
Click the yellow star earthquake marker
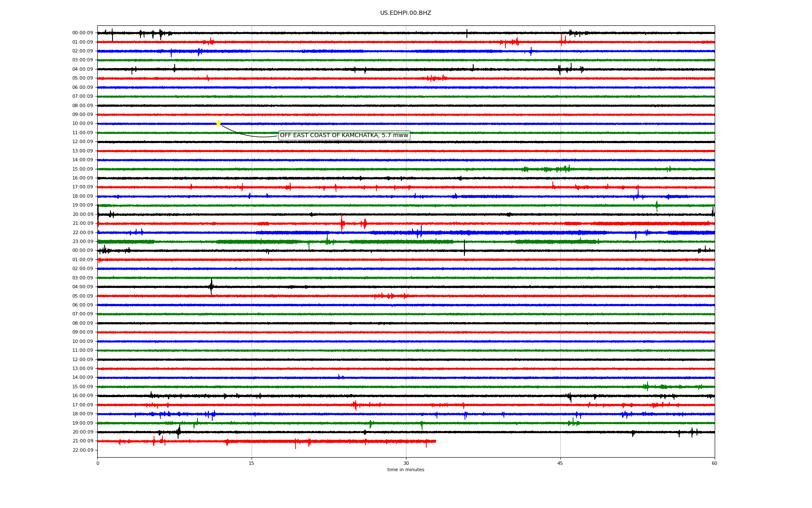pyautogui.click(x=218, y=123)
